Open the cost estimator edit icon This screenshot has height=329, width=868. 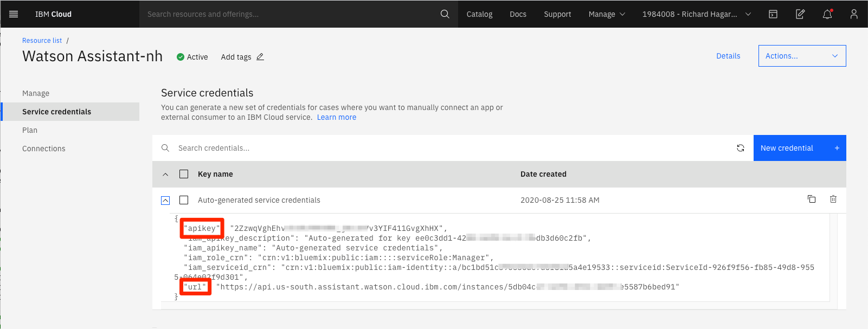800,14
